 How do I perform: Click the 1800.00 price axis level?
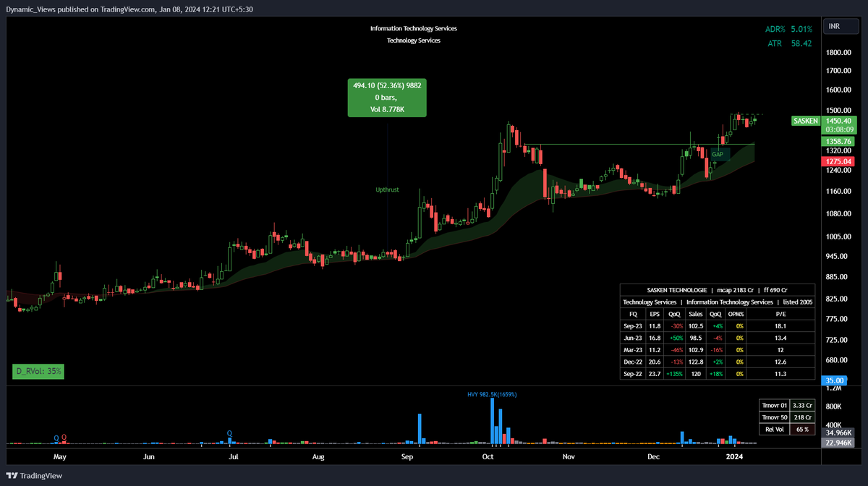[x=837, y=53]
